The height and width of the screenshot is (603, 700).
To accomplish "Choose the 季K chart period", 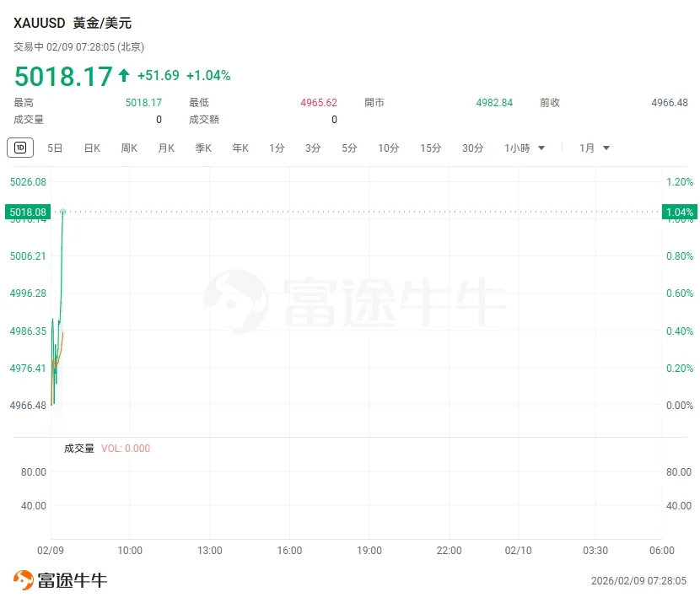I will [x=203, y=148].
